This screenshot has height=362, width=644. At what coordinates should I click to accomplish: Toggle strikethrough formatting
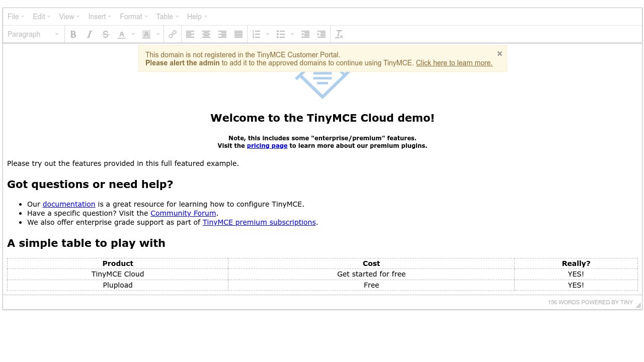tap(106, 34)
